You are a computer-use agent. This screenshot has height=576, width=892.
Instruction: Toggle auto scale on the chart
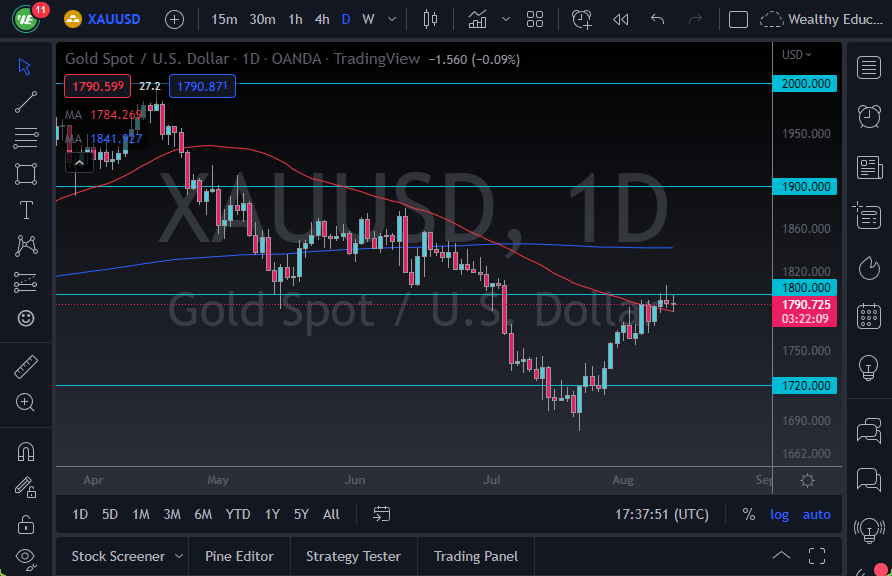pyautogui.click(x=817, y=514)
